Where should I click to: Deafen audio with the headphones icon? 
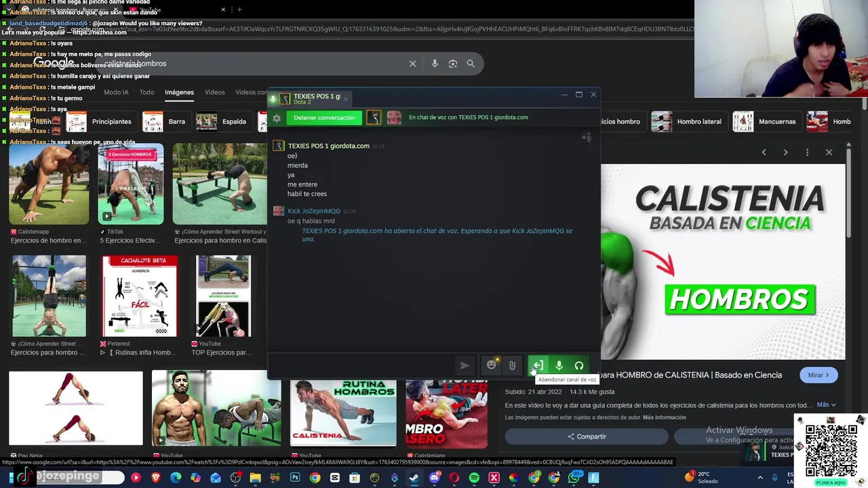(579, 365)
